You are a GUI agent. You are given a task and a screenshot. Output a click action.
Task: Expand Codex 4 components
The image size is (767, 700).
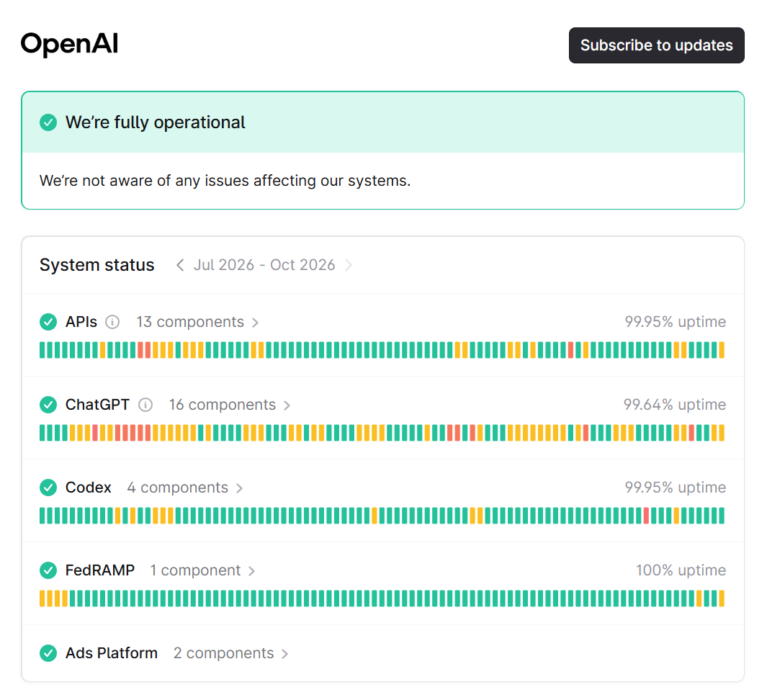(x=185, y=488)
